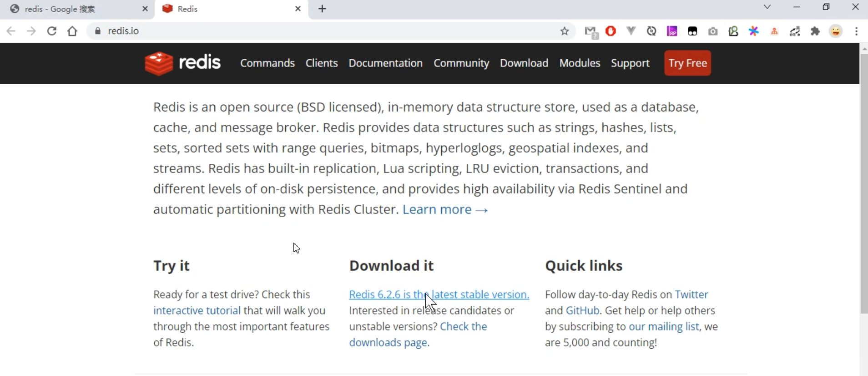
Task: Open the Community nav link
Action: coord(461,63)
